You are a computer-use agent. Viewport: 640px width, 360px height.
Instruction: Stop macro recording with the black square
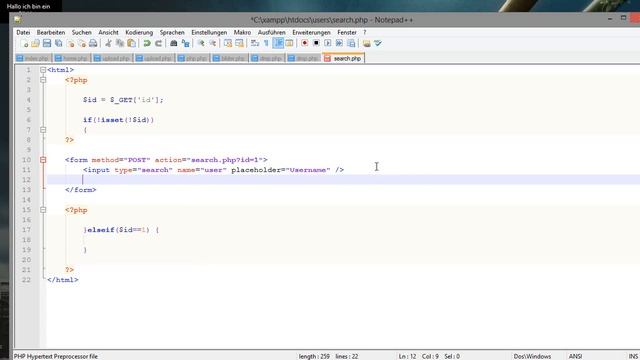coord(316,43)
